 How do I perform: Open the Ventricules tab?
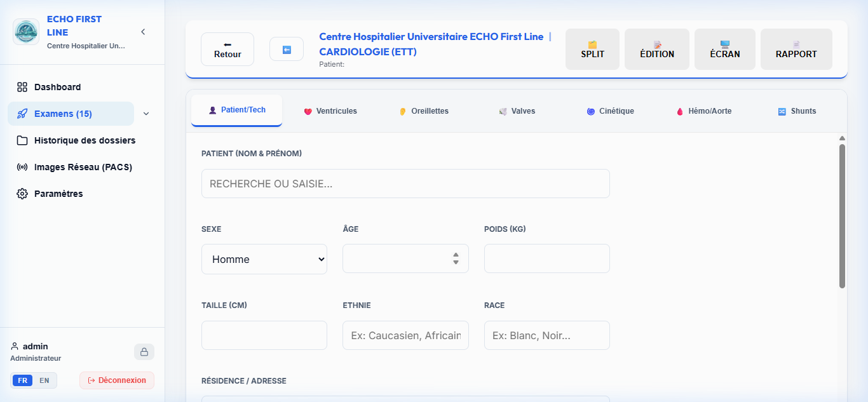click(330, 111)
